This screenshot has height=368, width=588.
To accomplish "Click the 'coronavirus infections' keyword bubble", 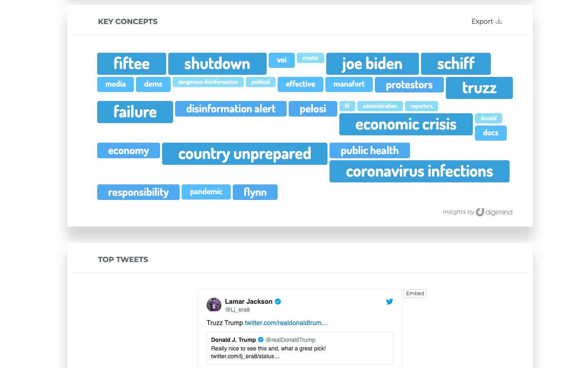I will 419,171.
